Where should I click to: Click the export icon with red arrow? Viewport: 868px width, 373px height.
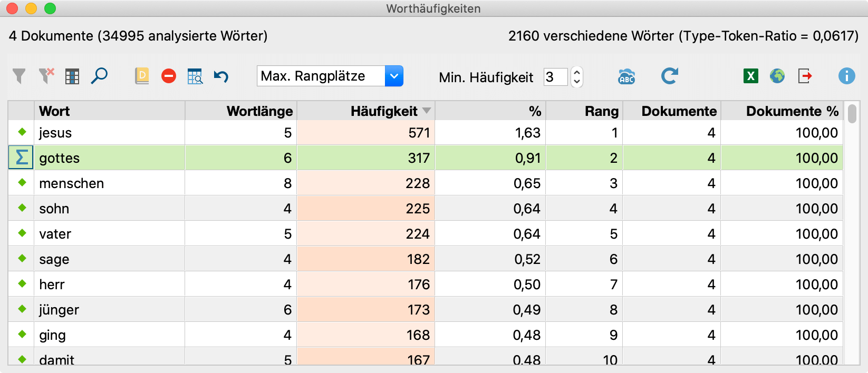pyautogui.click(x=805, y=76)
